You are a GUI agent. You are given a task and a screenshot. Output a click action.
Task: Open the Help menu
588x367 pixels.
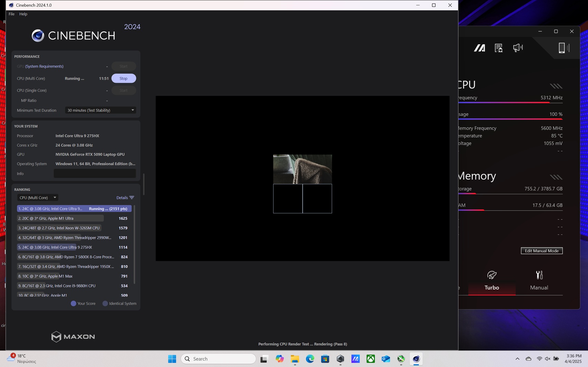click(x=23, y=14)
